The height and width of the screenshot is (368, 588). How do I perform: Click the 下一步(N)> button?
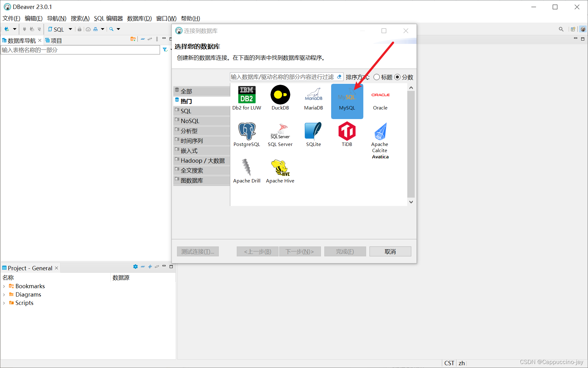(300, 251)
